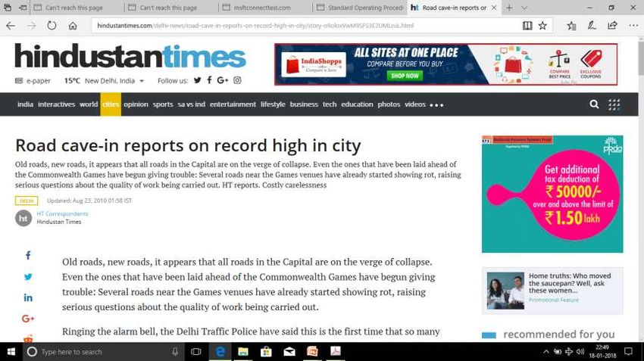The height and width of the screenshot is (361, 644).
Task: Click the browser forward arrow
Action: (31, 26)
